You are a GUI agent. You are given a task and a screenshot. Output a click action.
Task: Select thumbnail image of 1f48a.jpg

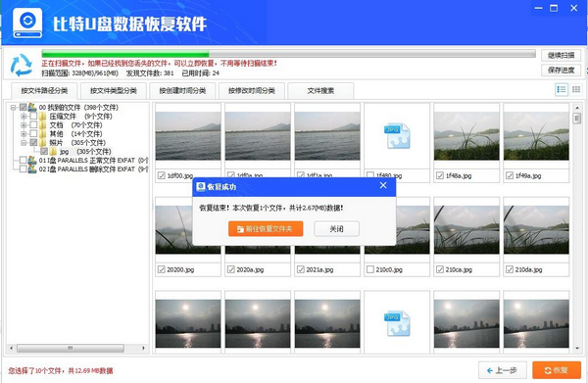(x=466, y=136)
